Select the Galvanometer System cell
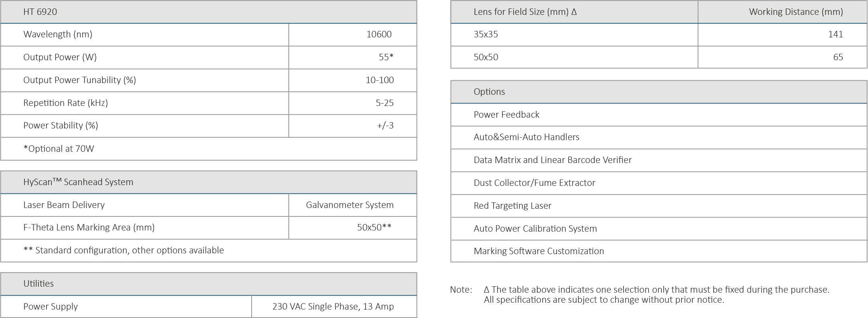Image resolution: width=868 pixels, height=318 pixels. coord(349,205)
